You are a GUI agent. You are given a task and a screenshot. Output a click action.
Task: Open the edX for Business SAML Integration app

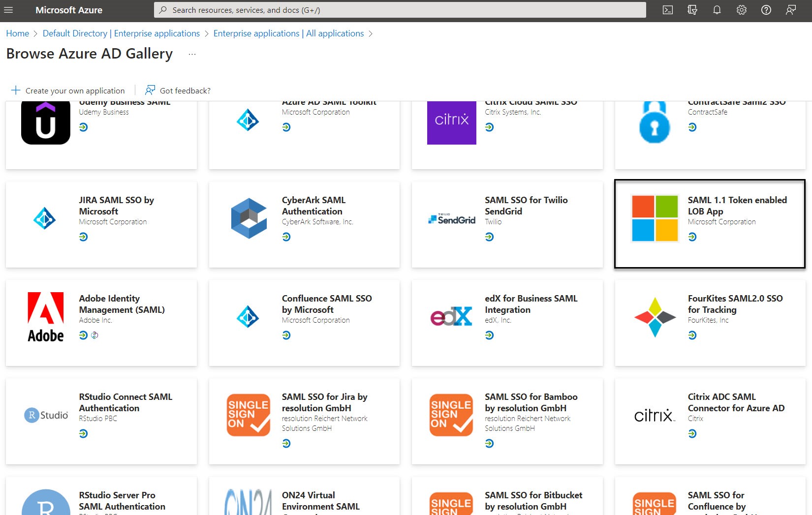(x=507, y=323)
